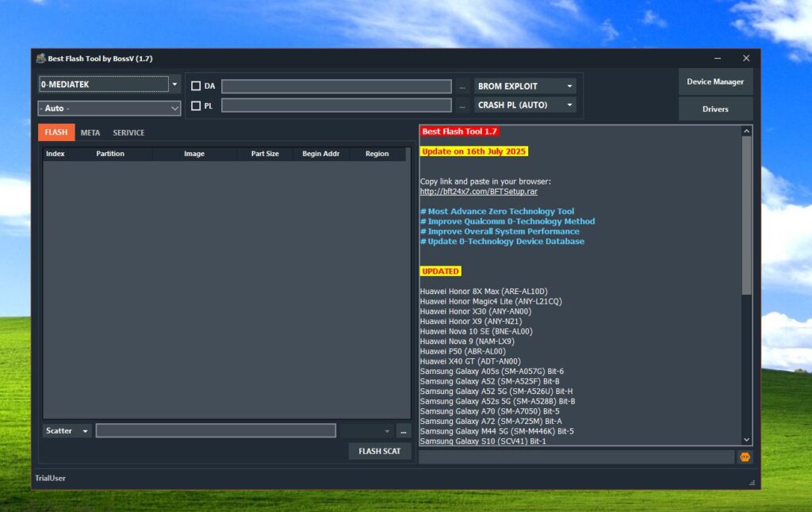
Task: Click '# Most Advance Zero Technology Tool' line
Action: click(497, 211)
